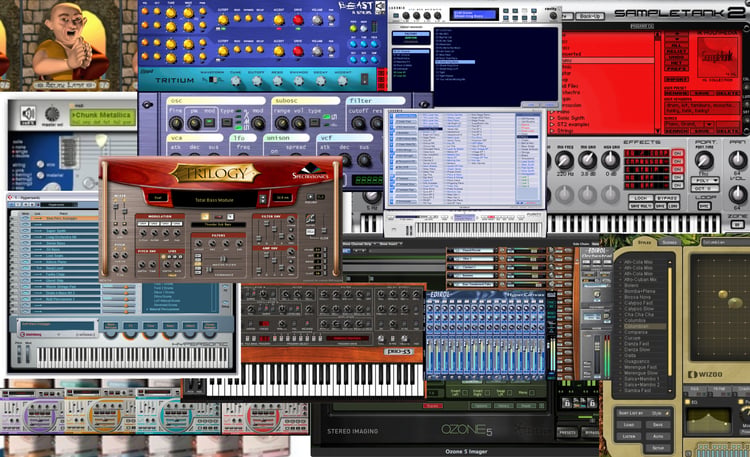Screen dimensions: 750x457
Task: Click the arrow icon left of osc section
Action: tap(147, 105)
